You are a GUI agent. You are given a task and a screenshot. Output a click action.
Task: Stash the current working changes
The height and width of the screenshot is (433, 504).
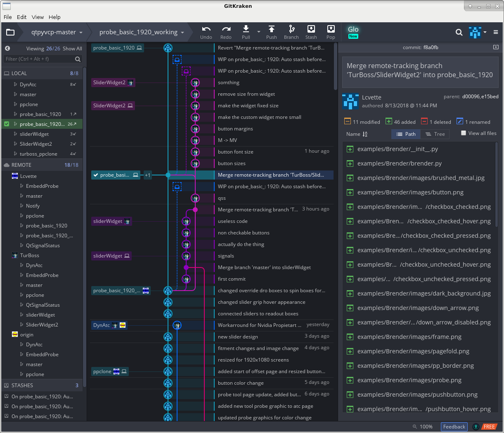pos(311,32)
